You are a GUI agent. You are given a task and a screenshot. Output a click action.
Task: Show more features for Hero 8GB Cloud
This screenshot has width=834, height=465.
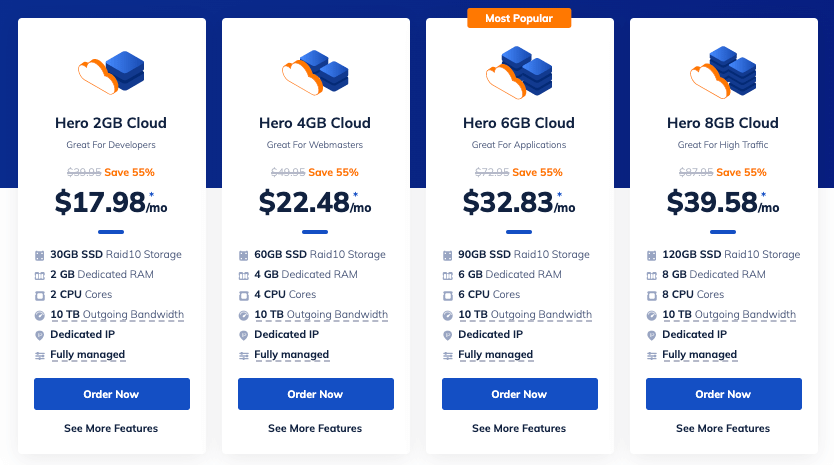click(x=723, y=429)
